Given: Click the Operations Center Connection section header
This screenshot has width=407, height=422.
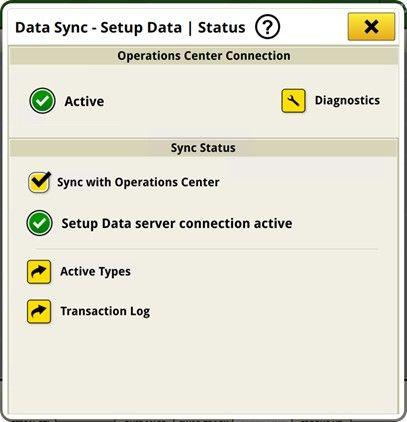Looking at the screenshot, I should [x=204, y=56].
